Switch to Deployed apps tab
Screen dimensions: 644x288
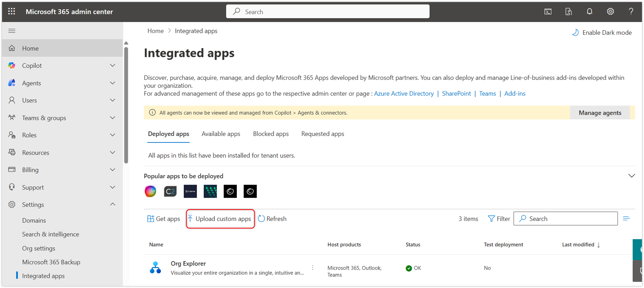pyautogui.click(x=169, y=134)
